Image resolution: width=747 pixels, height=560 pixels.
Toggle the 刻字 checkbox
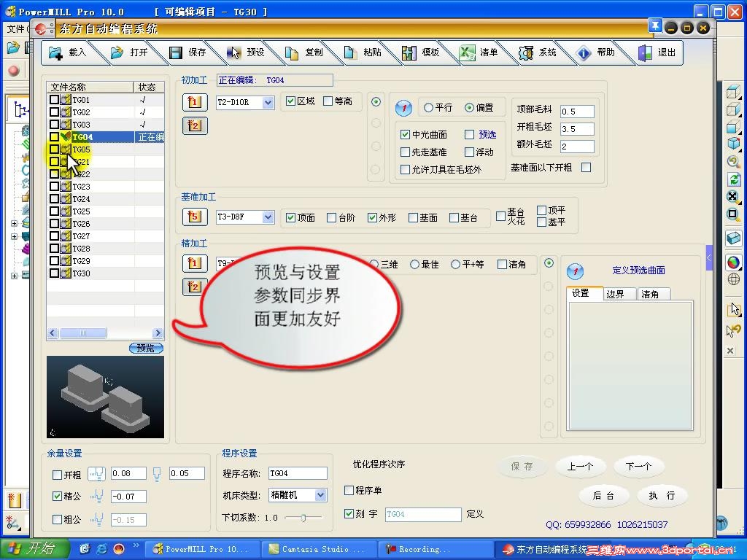coord(349,513)
